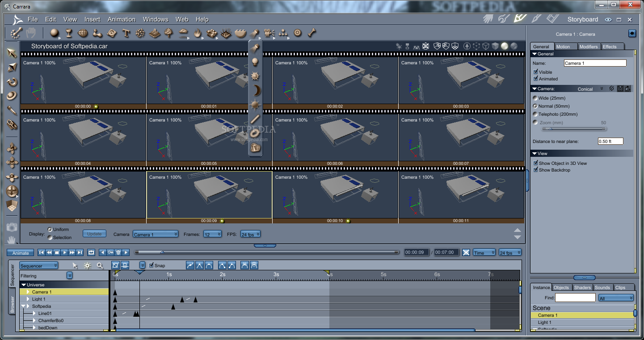Disable the Snap checkbox in sequencer
Viewport: 644px width, 340px height.
(x=151, y=265)
